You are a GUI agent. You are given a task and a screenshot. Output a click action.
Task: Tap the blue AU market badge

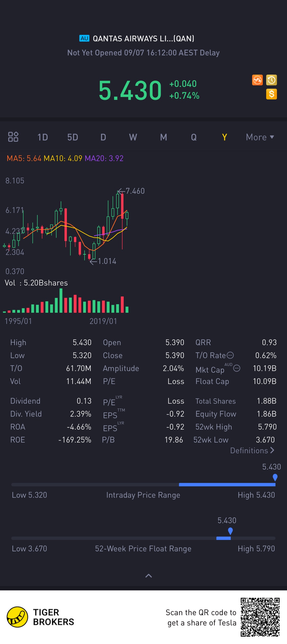tap(84, 38)
